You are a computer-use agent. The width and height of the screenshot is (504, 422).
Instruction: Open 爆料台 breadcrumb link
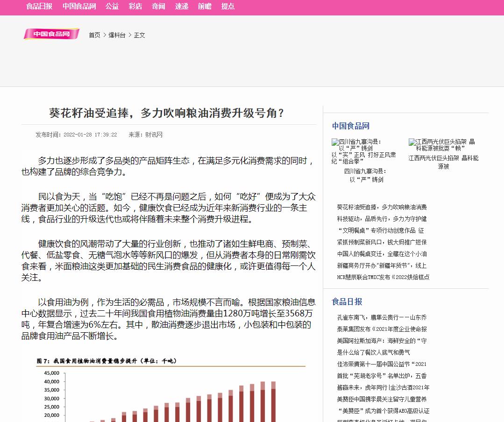[117, 35]
